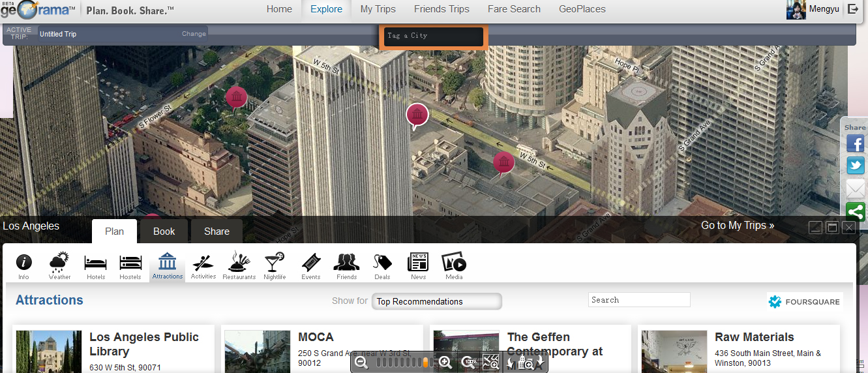
Task: Share by email envelope icon
Action: click(x=855, y=189)
